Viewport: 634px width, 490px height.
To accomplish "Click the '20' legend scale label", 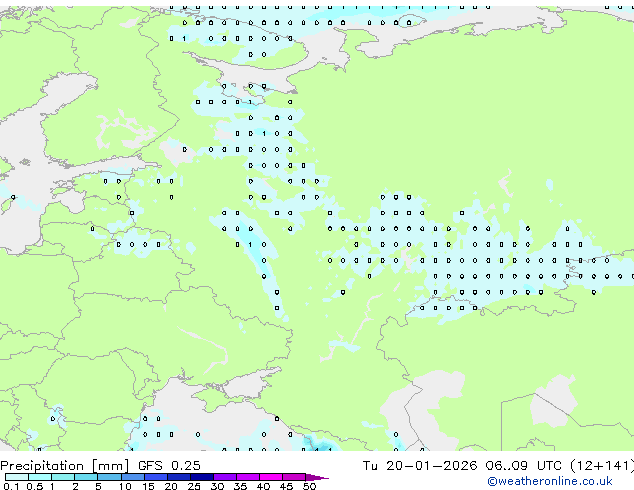I will pyautogui.click(x=171, y=486).
